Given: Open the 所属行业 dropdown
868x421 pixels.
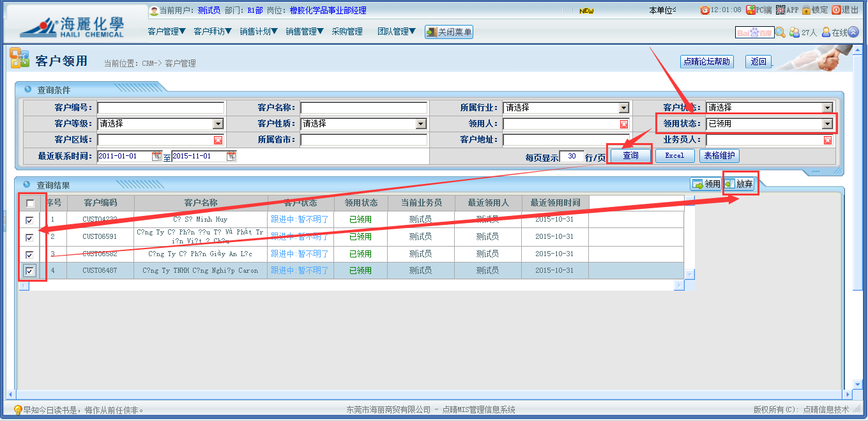Looking at the screenshot, I should pyautogui.click(x=623, y=108).
